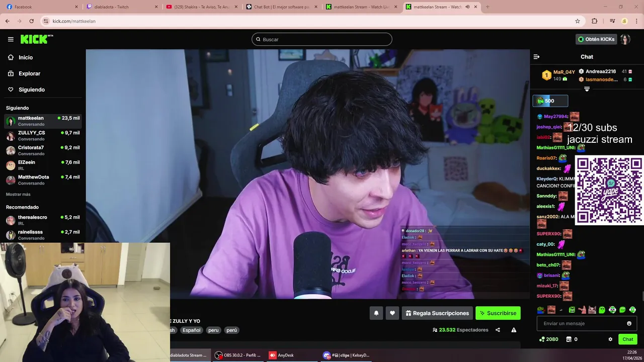Click the 2080 channel points balance
This screenshot has width=644, height=362.
548,339
